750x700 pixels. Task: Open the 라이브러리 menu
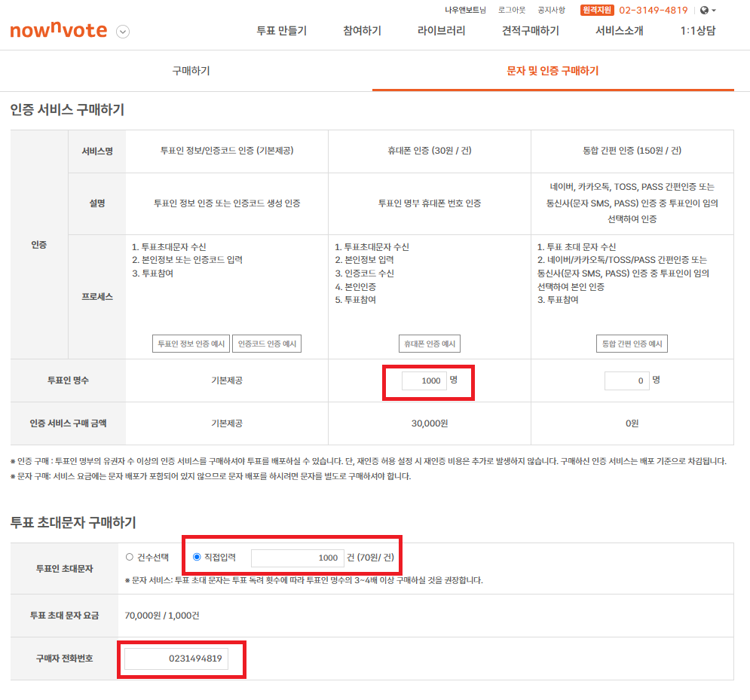tap(441, 31)
